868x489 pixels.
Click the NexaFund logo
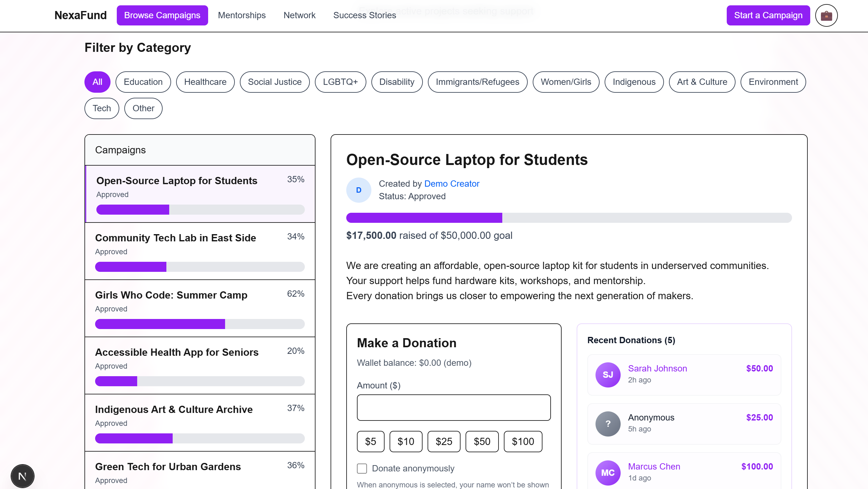pyautogui.click(x=81, y=15)
